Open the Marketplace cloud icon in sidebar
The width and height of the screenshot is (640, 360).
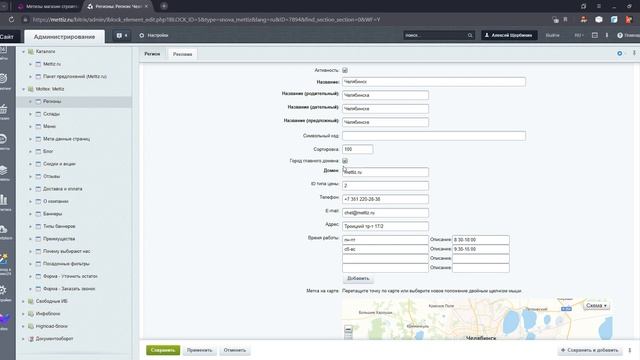tap(4, 229)
